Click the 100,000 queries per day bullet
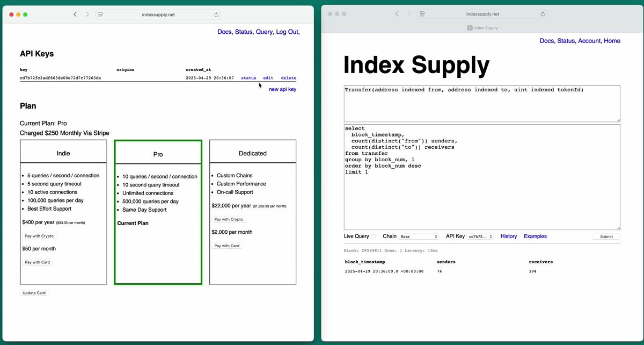 pos(55,200)
